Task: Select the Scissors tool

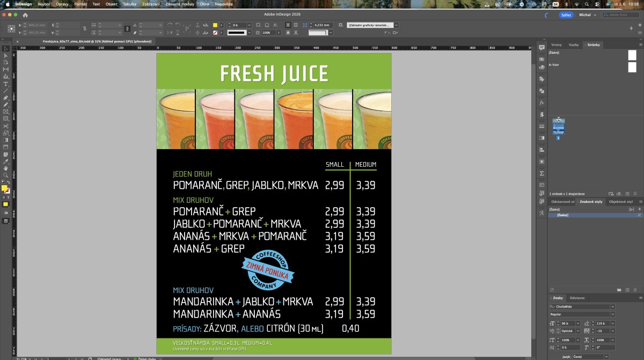Action: point(6,126)
